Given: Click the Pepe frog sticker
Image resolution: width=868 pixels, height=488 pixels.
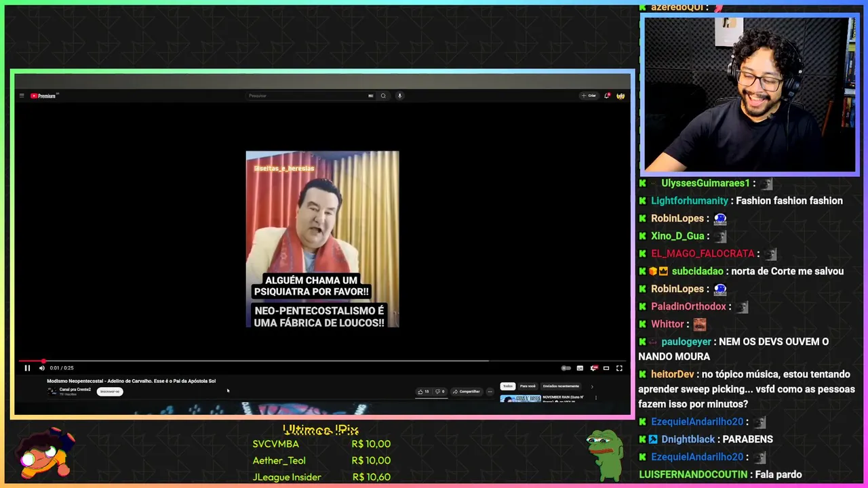Looking at the screenshot, I should 605,455.
